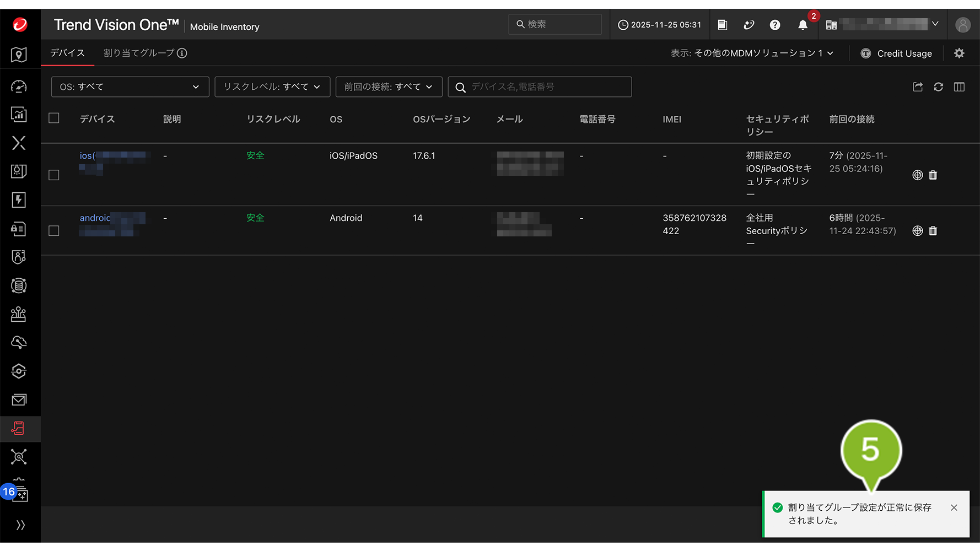Open the 前回の接続 filter dropdown

pos(389,87)
